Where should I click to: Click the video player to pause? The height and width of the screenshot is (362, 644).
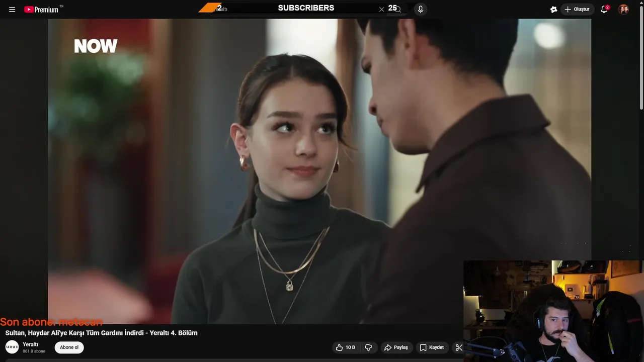(319, 171)
